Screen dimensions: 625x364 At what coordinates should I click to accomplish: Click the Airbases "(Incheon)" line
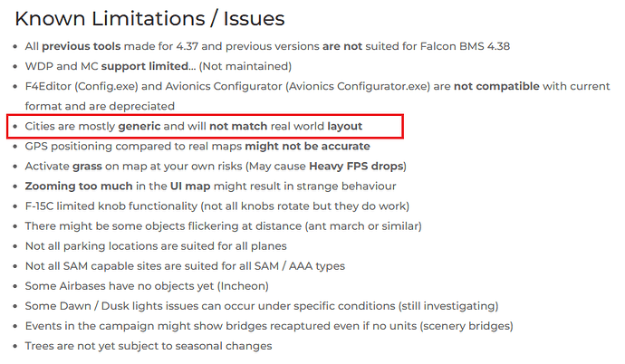click(x=147, y=286)
